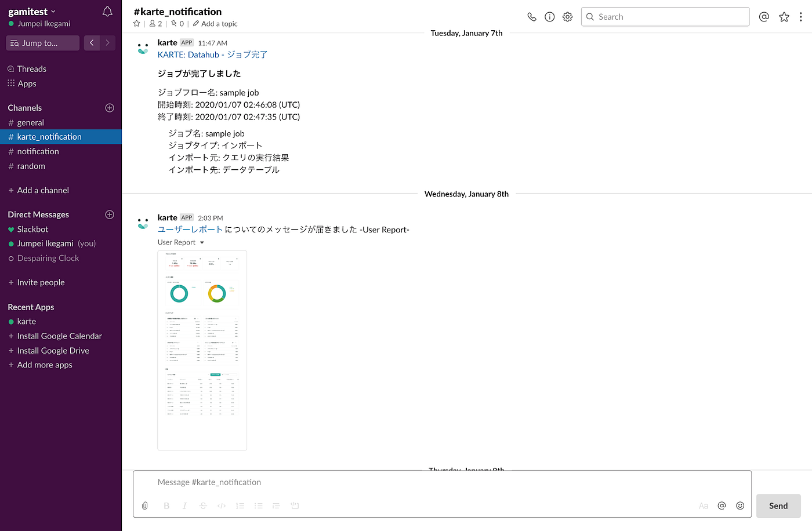Open the notifications bell in the sidebar

[x=107, y=12]
